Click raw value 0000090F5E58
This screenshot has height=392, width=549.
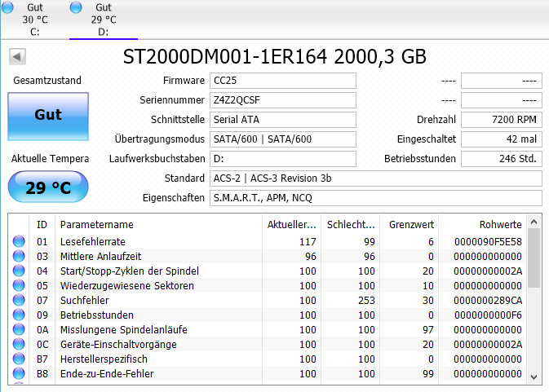coord(488,241)
